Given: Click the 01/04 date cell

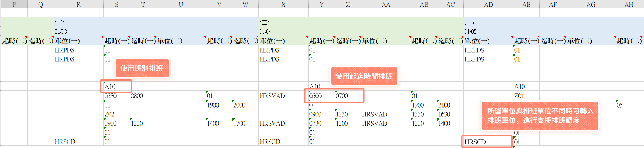Looking at the screenshot, I should pos(283,31).
